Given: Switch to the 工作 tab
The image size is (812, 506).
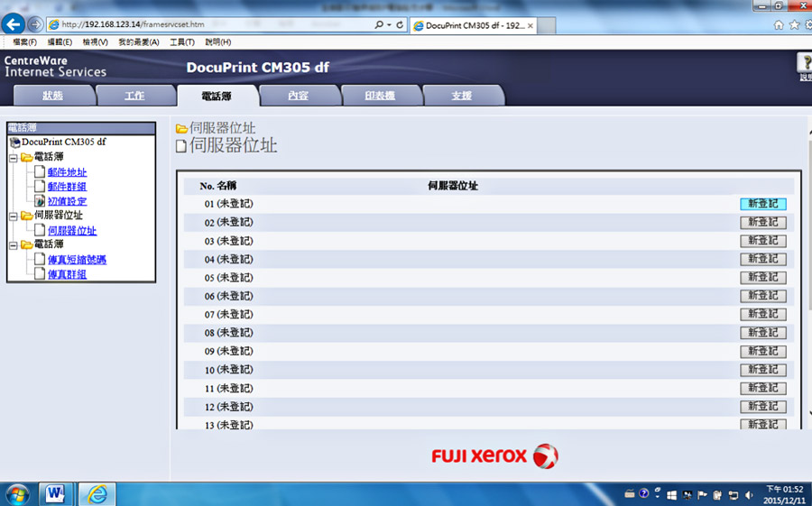Looking at the screenshot, I should point(134,96).
